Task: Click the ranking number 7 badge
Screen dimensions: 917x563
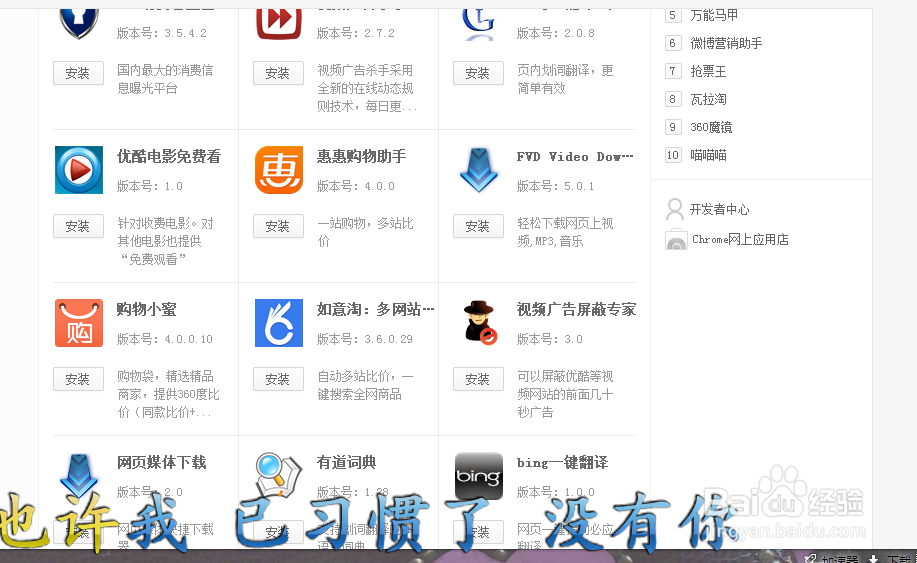Action: tap(673, 71)
